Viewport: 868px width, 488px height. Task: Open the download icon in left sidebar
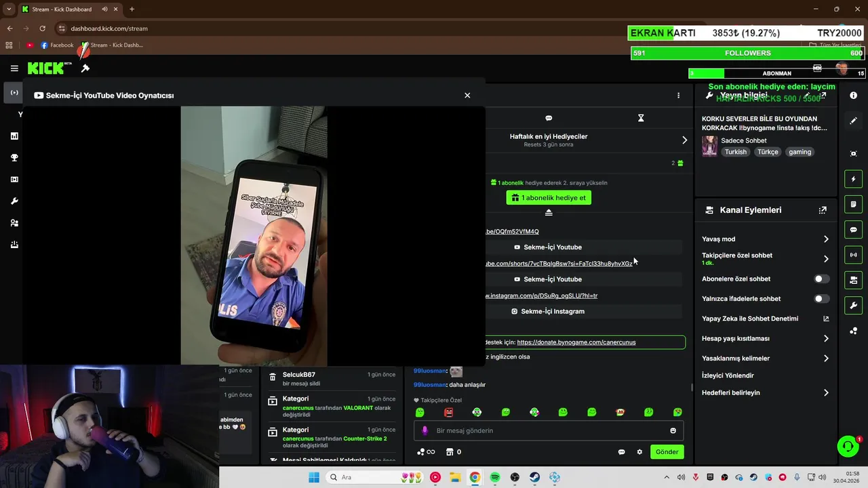click(x=14, y=245)
